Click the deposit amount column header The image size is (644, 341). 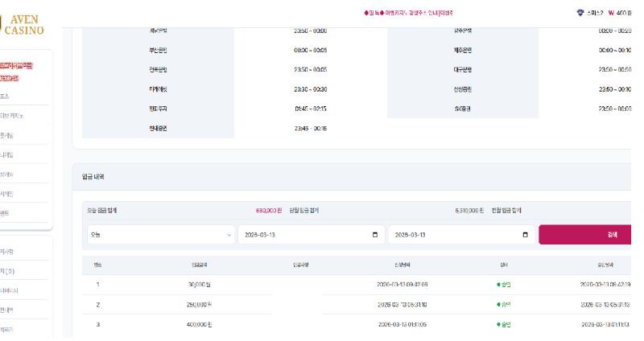[200, 265]
